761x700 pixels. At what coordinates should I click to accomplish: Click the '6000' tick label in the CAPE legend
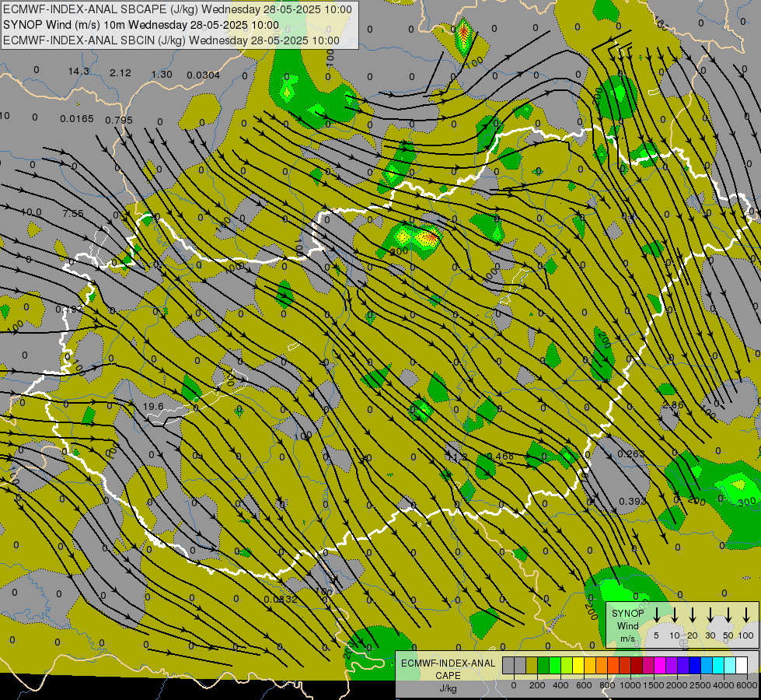(747, 685)
